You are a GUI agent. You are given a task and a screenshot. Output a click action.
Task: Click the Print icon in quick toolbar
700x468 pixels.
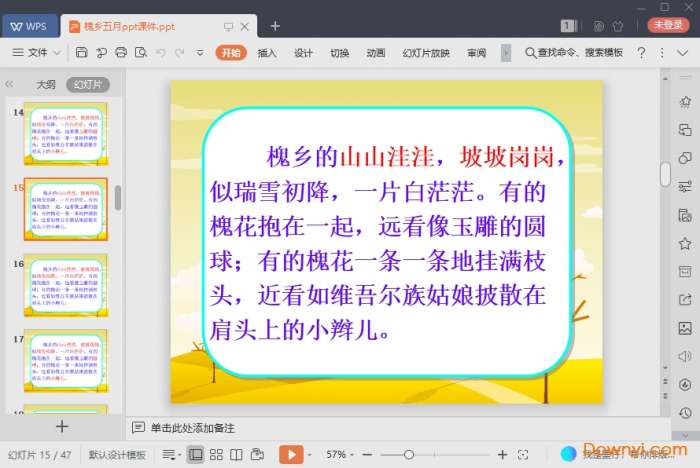[x=121, y=52]
